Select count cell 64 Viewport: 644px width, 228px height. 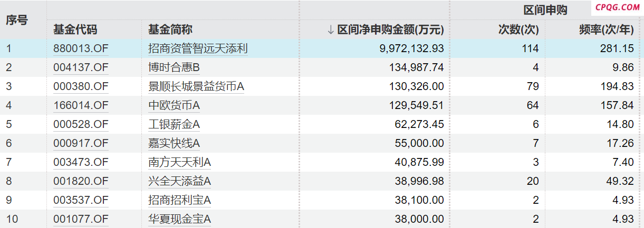coord(533,105)
